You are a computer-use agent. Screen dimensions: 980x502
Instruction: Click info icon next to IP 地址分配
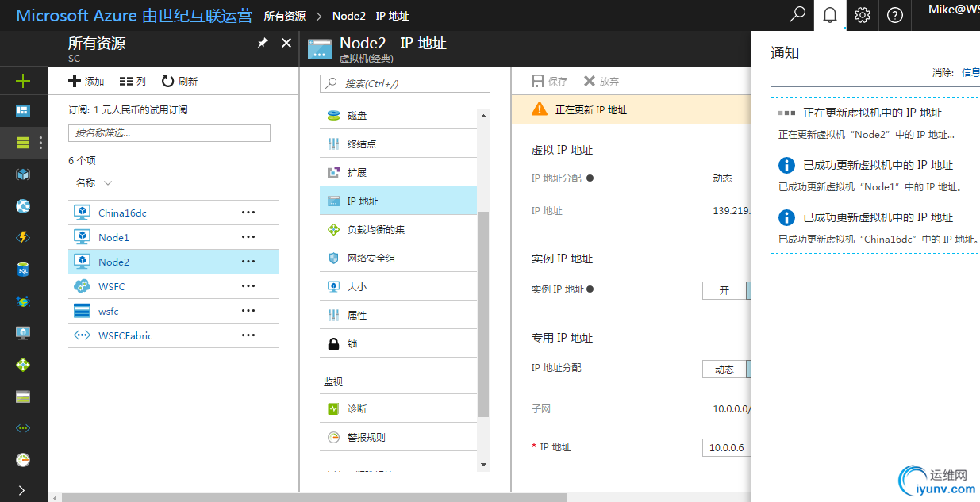click(590, 178)
